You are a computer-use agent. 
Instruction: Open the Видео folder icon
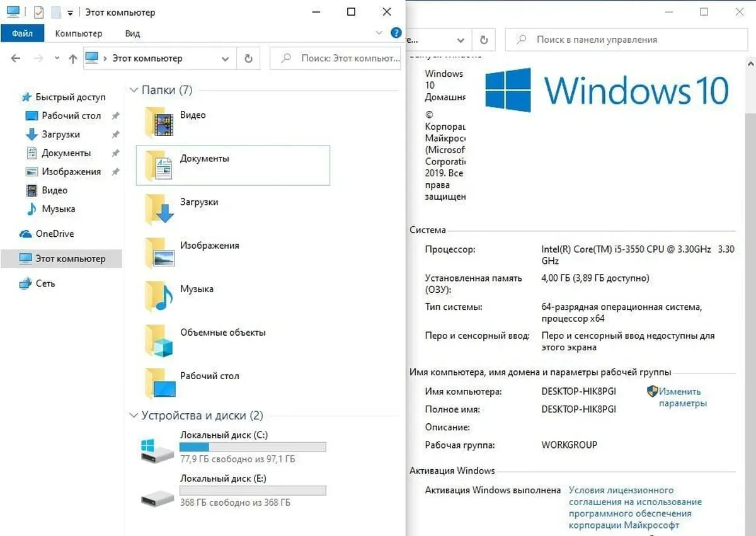(159, 122)
